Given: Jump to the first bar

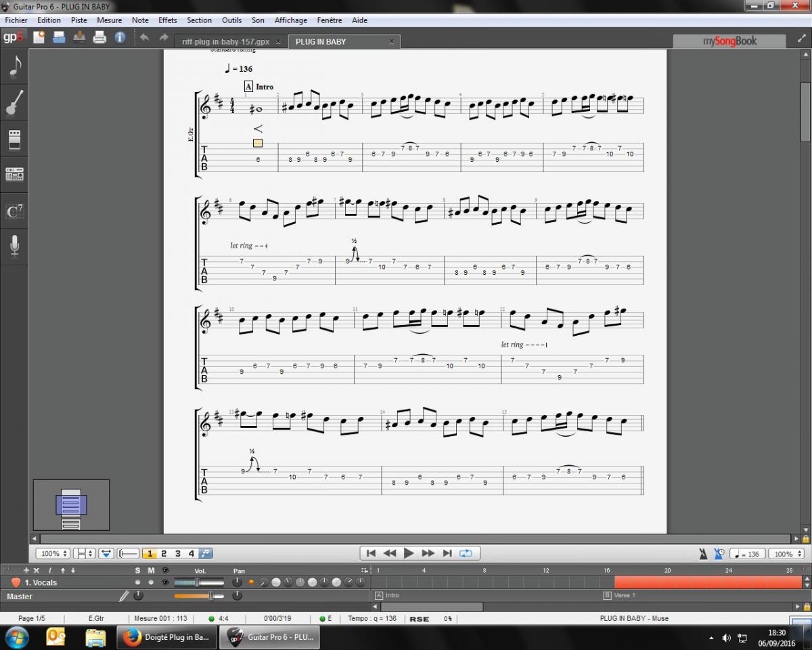Looking at the screenshot, I should point(371,553).
